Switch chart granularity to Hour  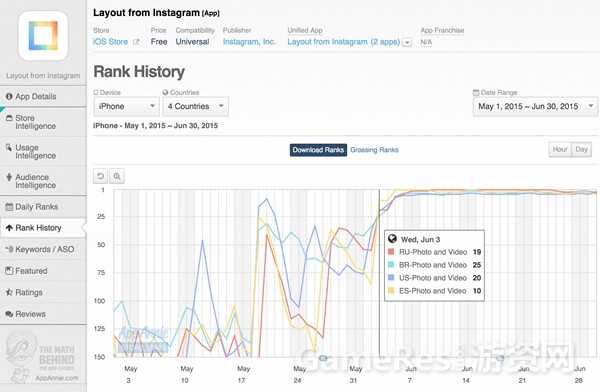click(560, 149)
